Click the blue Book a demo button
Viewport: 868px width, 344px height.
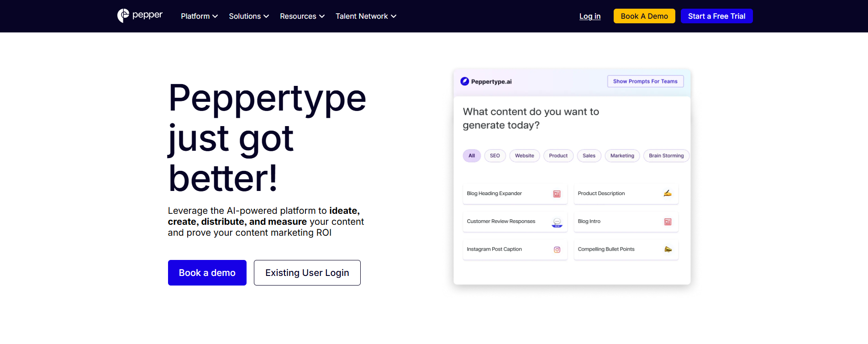tap(207, 273)
